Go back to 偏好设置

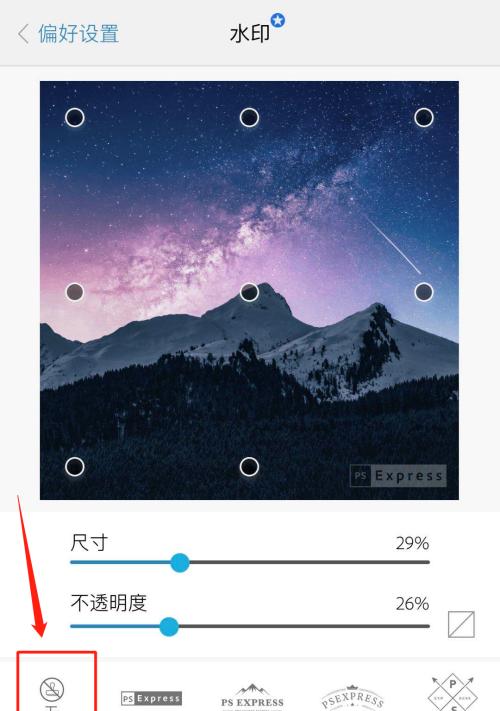coord(78,34)
